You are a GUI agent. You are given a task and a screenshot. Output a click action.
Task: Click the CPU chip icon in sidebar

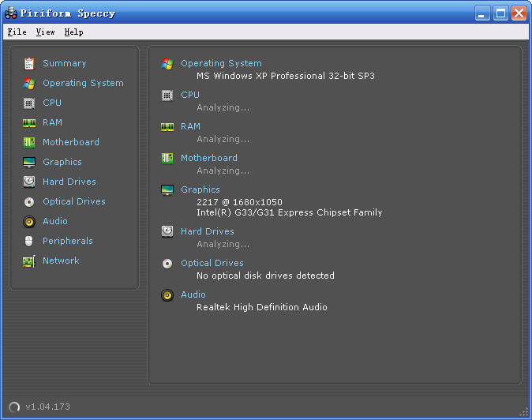coord(29,103)
